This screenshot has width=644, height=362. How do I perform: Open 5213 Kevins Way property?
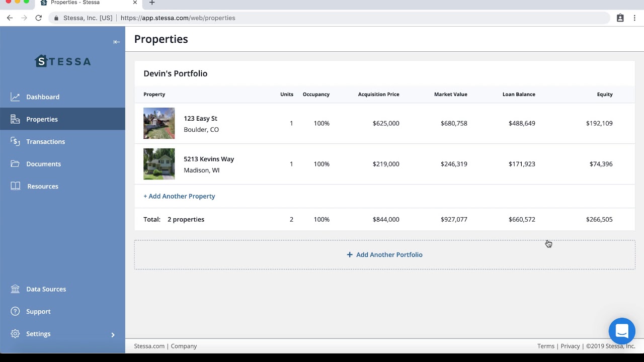pyautogui.click(x=209, y=159)
